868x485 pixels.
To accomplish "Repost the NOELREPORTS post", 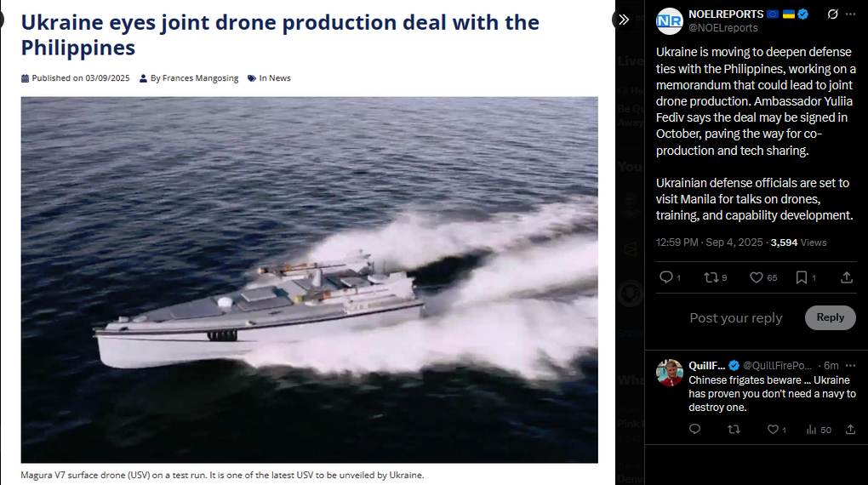I will (710, 277).
